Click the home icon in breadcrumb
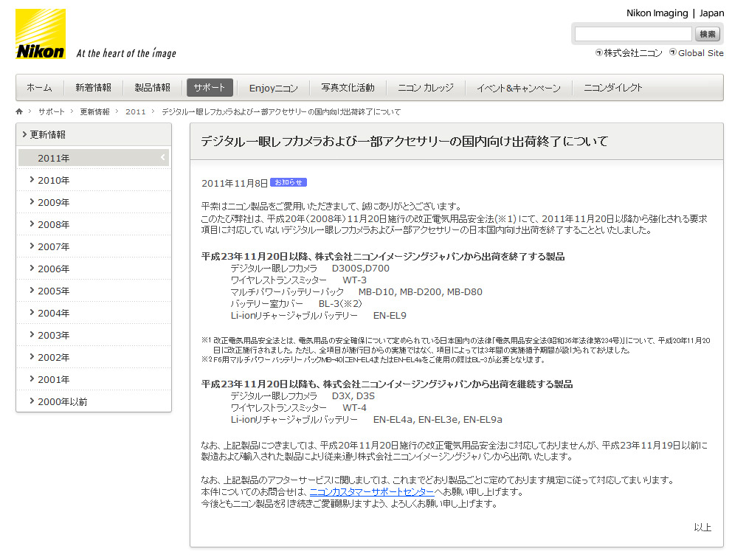Viewport: 732px width, 560px height. [19, 111]
